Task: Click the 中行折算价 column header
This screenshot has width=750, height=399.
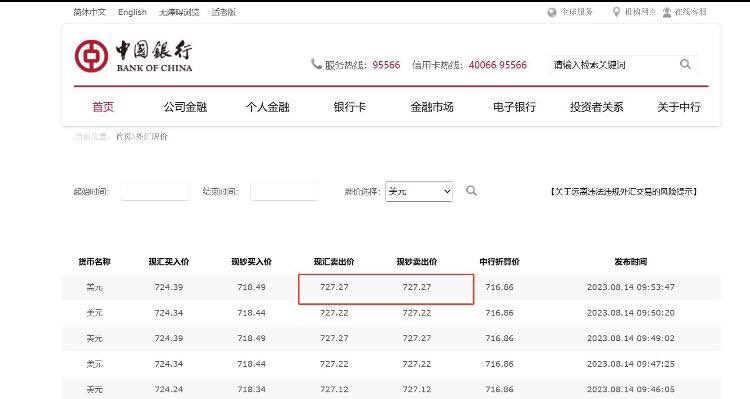Action: (499, 262)
